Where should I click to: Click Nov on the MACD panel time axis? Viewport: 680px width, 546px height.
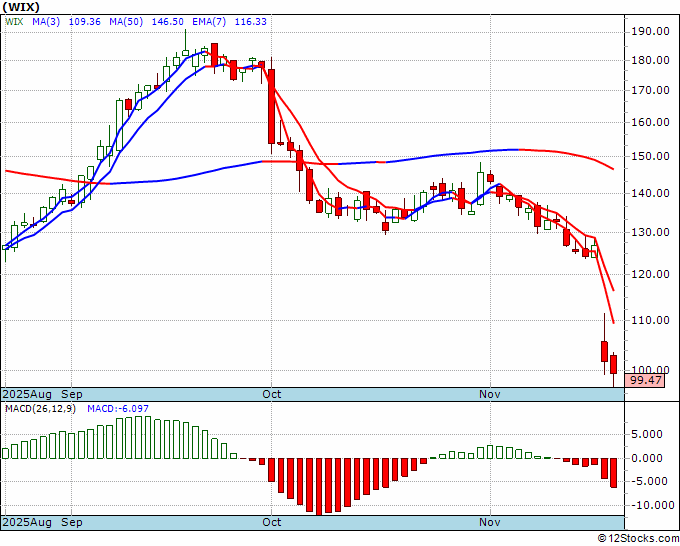490,522
